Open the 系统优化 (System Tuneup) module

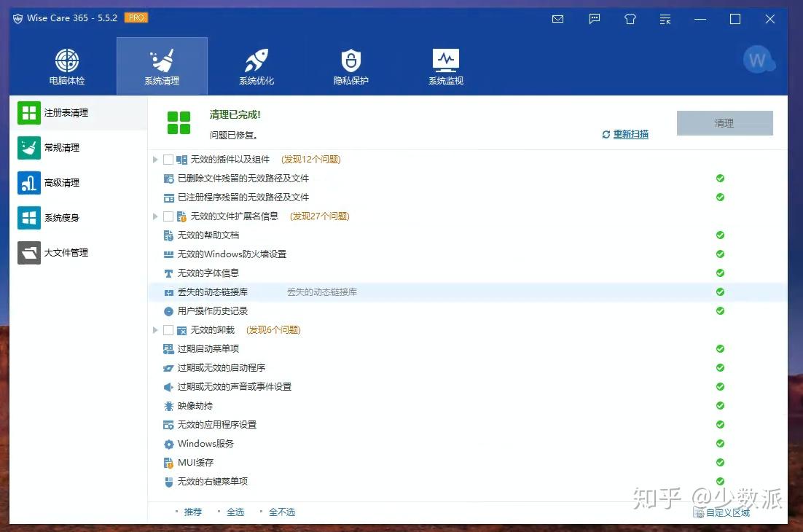256,66
